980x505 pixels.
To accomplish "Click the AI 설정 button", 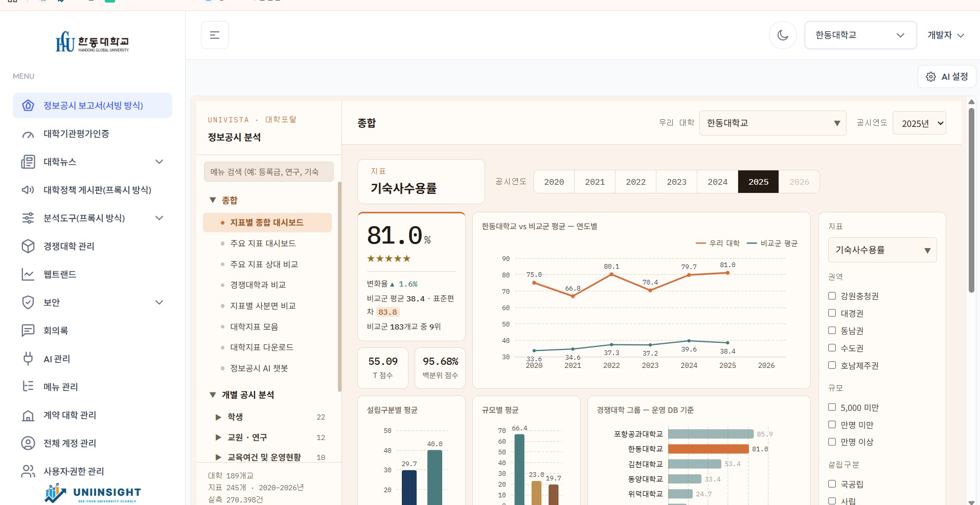I will coord(947,76).
